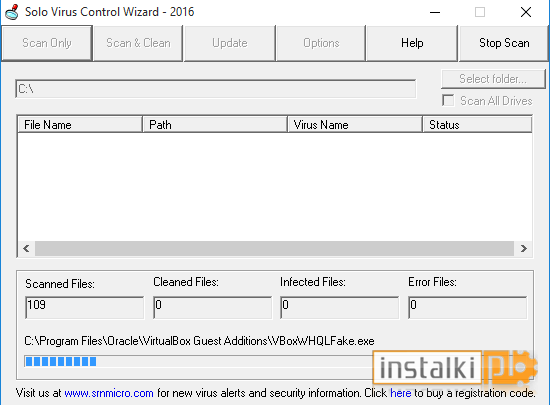Click the Scan & Clean button

(x=138, y=43)
